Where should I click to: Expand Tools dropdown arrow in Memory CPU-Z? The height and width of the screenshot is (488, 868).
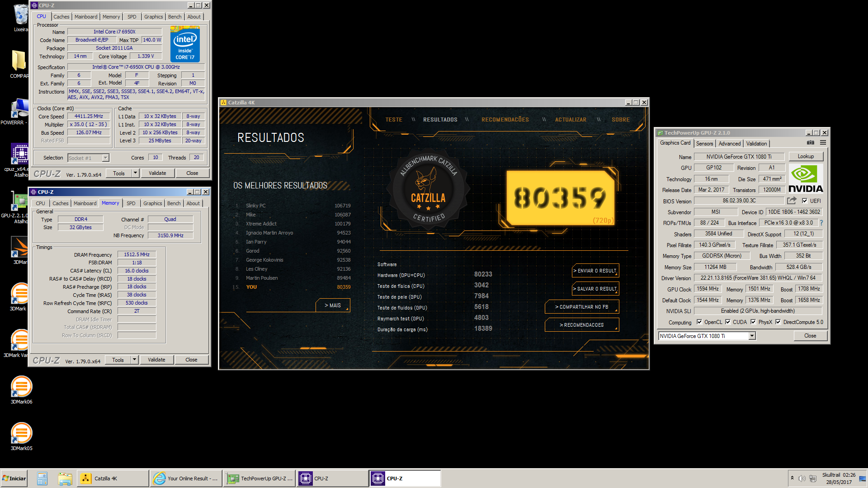click(x=134, y=360)
